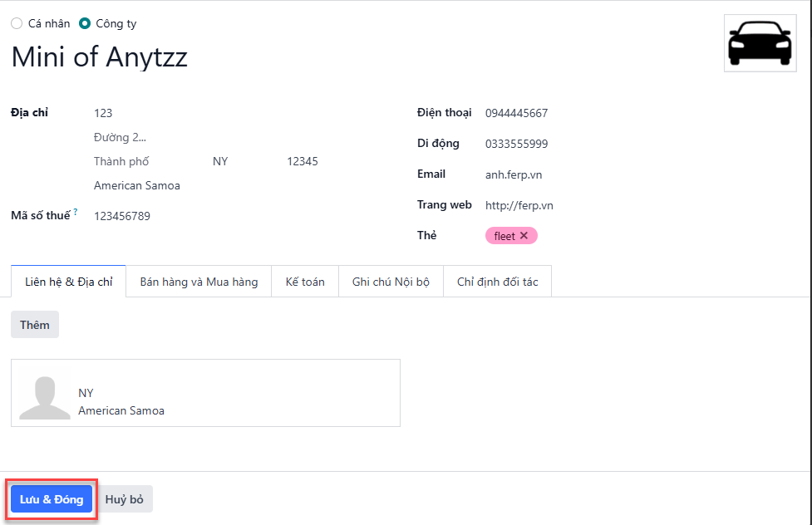Open the American Samoa country dropdown
This screenshot has width=812, height=525.
[207, 185]
